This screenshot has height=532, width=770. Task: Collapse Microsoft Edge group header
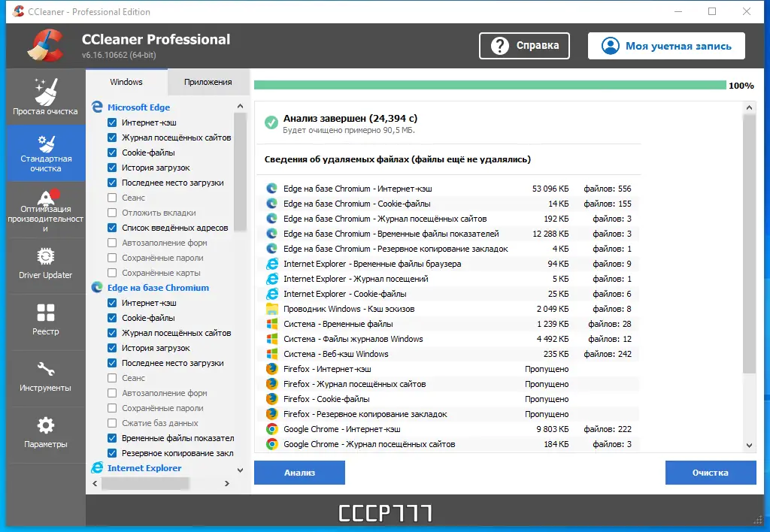(x=138, y=107)
